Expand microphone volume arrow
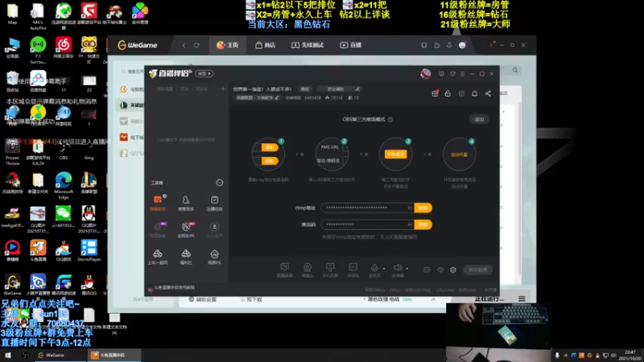 [384, 269]
